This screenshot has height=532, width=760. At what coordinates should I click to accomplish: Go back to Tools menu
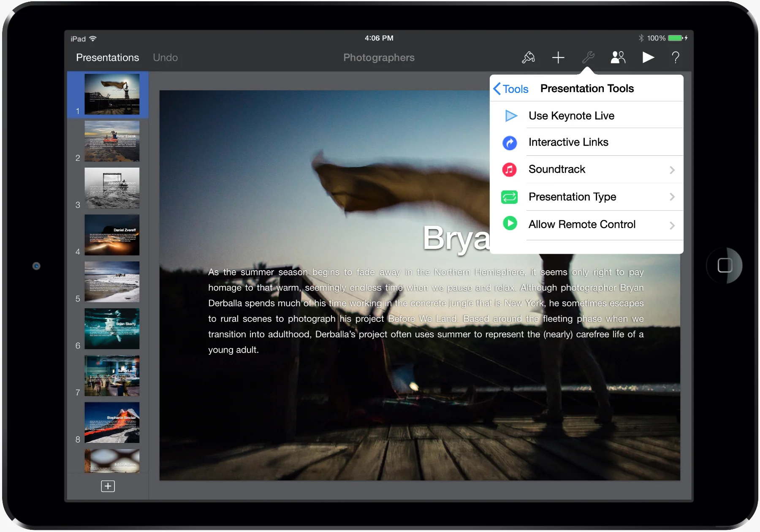(511, 89)
